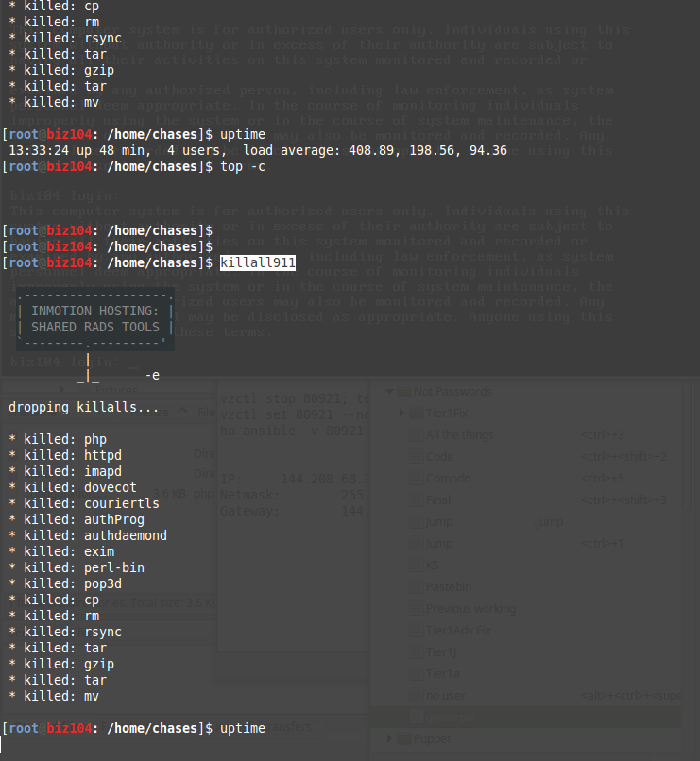The image size is (700, 761).
Task: Collapse the Not Passwords folder
Action: (388, 392)
